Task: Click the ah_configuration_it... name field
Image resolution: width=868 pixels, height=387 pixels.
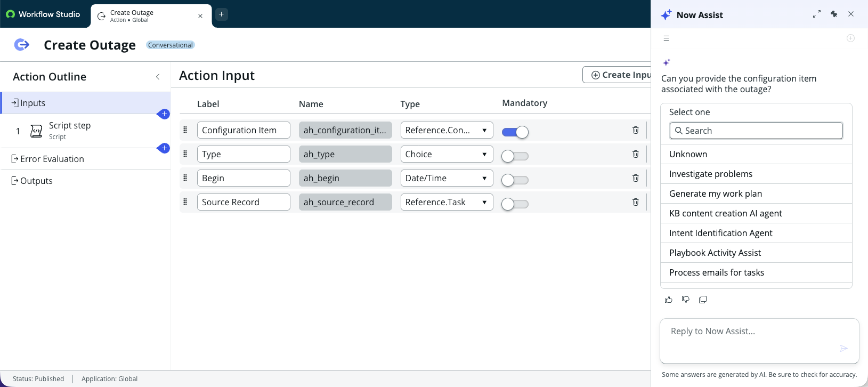Action: click(345, 130)
